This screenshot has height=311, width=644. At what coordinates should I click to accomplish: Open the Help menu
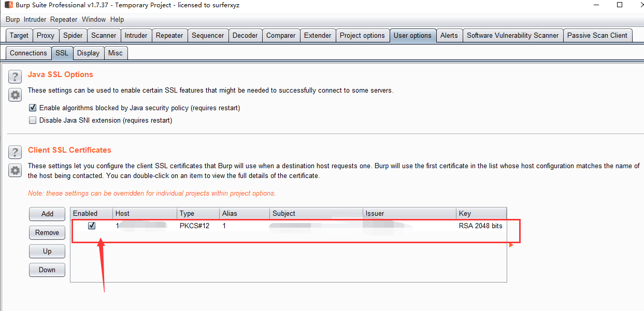pyautogui.click(x=117, y=19)
